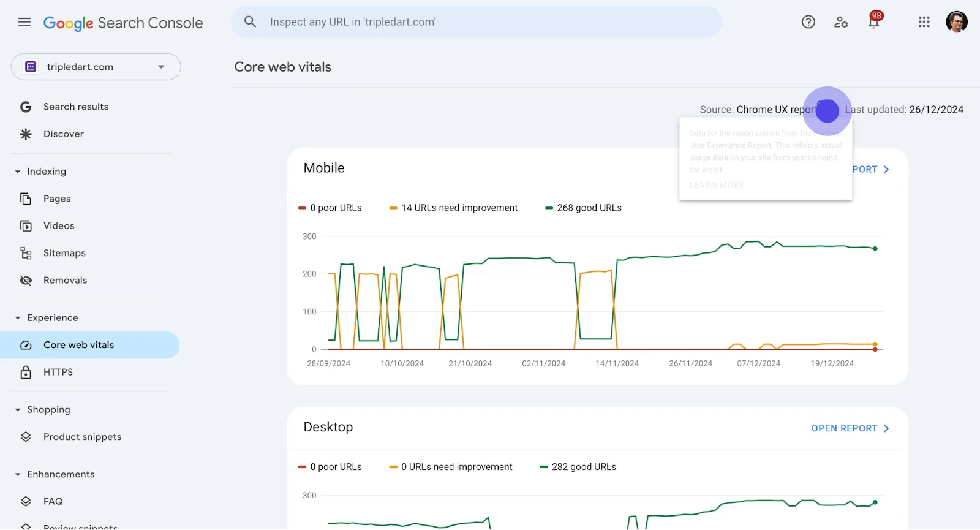The width and height of the screenshot is (980, 530).
Task: Collapse the Experience section
Action: coord(18,318)
